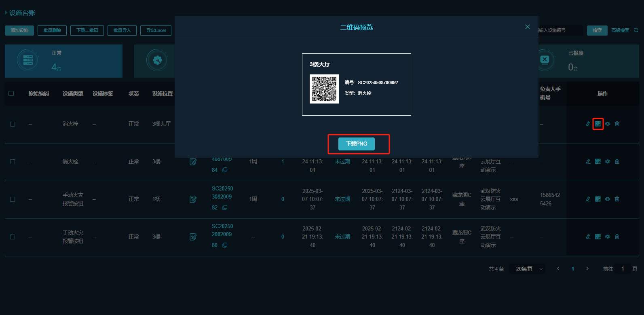The image size is (644, 315).
Task: Click eye view icon in row ending 80
Action: pyautogui.click(x=608, y=237)
